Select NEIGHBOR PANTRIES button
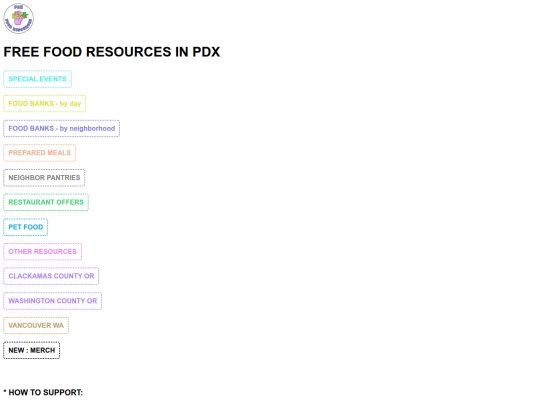The image size is (540, 405). (44, 178)
